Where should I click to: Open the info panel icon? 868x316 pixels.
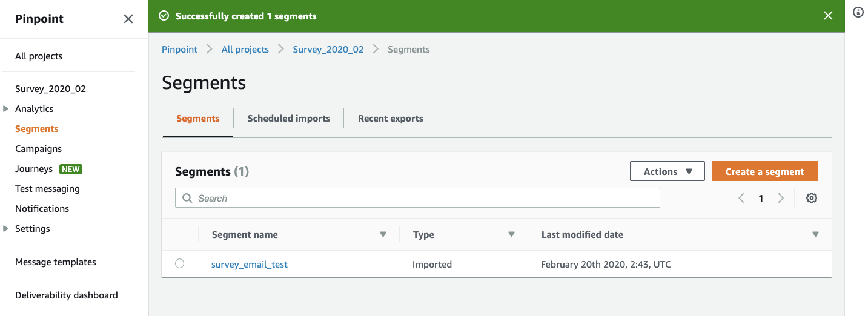pyautogui.click(x=858, y=13)
